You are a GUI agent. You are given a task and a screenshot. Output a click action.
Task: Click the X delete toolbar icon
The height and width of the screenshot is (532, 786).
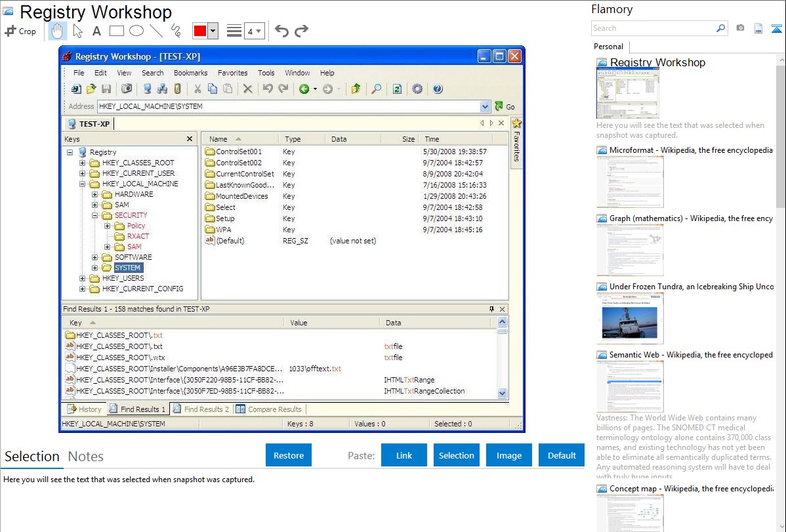(x=247, y=89)
